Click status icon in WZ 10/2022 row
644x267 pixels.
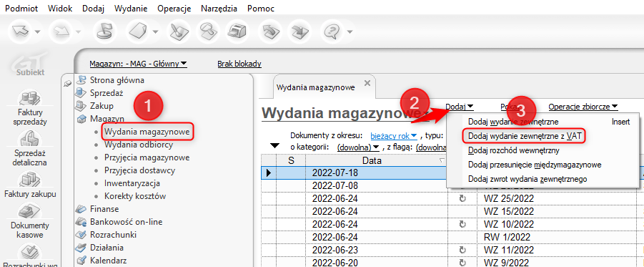462,224
